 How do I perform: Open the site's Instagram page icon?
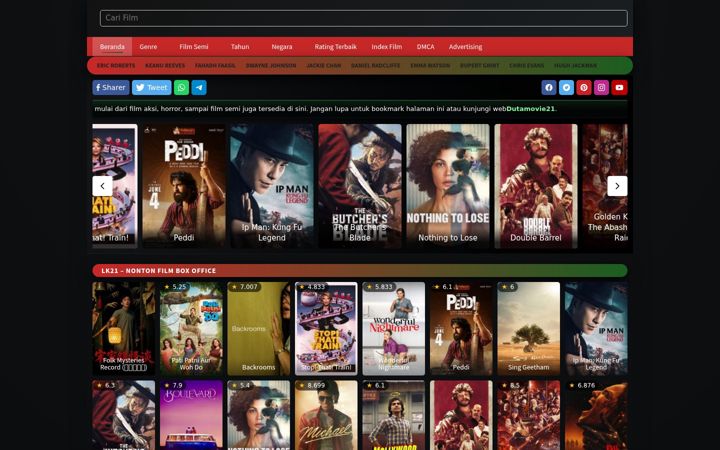(601, 87)
